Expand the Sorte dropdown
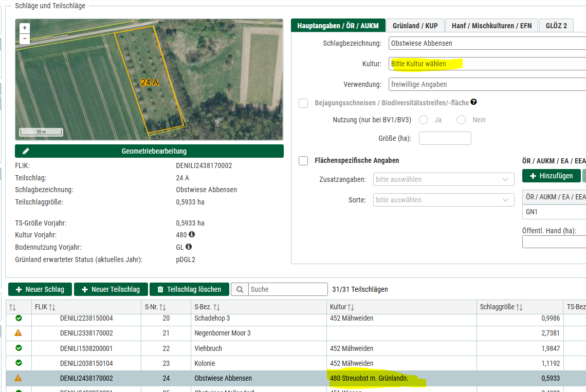The height and width of the screenshot is (392, 586). (x=443, y=200)
